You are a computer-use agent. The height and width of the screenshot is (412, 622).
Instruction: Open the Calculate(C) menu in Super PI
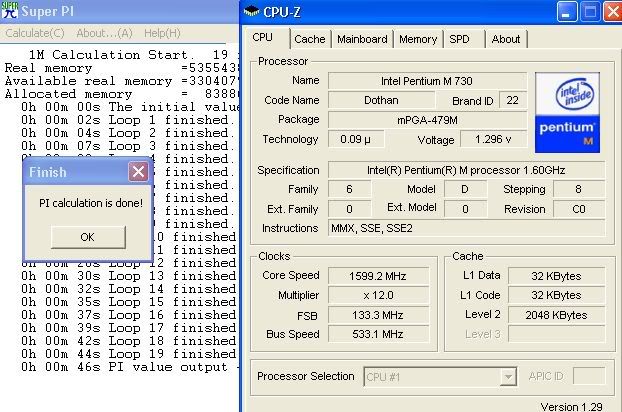pyautogui.click(x=35, y=33)
